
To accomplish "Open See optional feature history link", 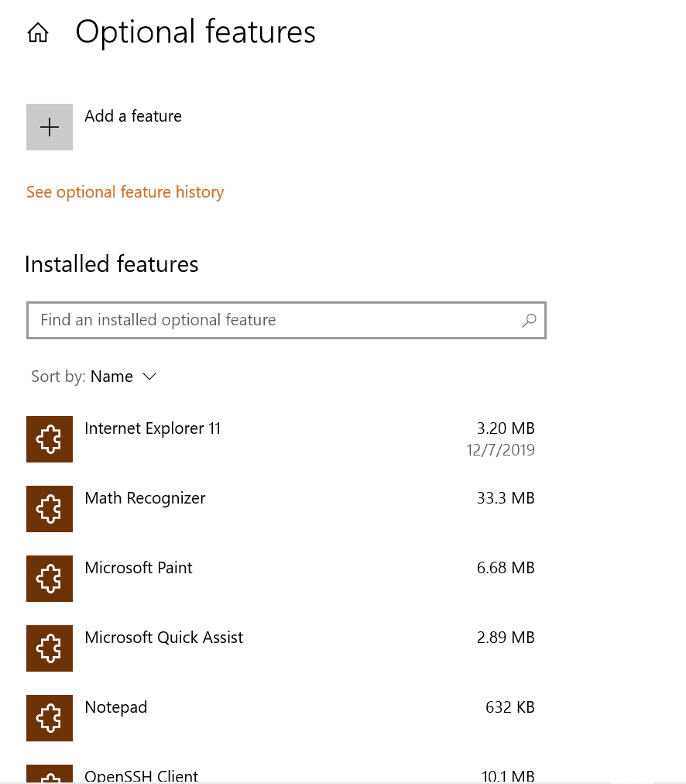I will click(x=125, y=192).
